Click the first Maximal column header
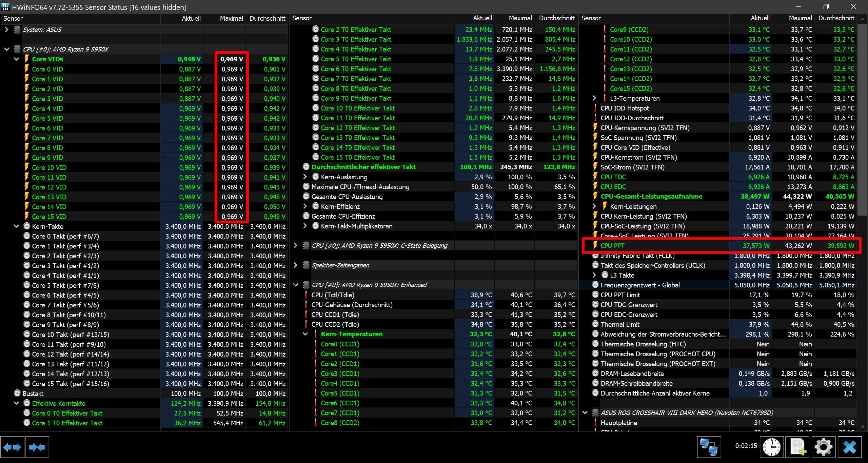 click(x=231, y=18)
